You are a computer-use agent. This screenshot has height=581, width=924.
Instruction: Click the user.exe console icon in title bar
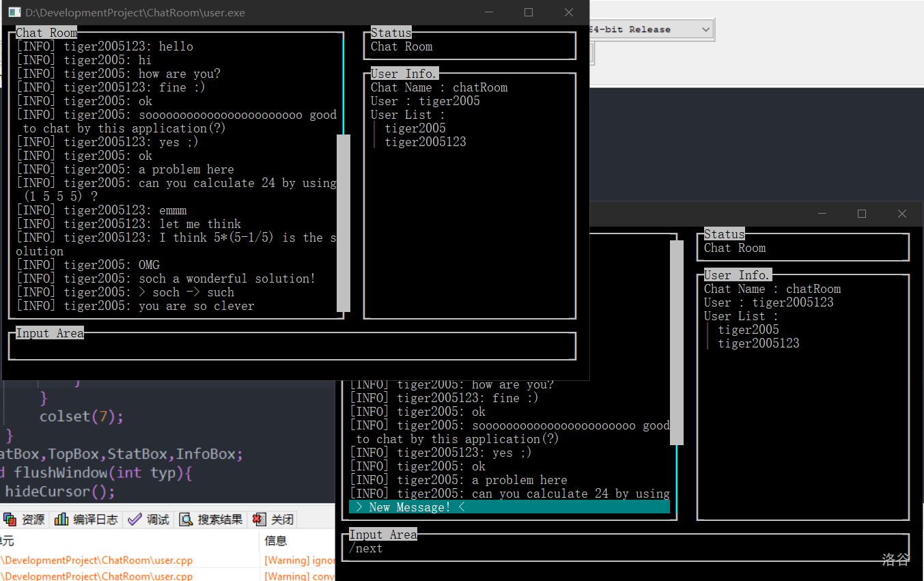click(14, 12)
